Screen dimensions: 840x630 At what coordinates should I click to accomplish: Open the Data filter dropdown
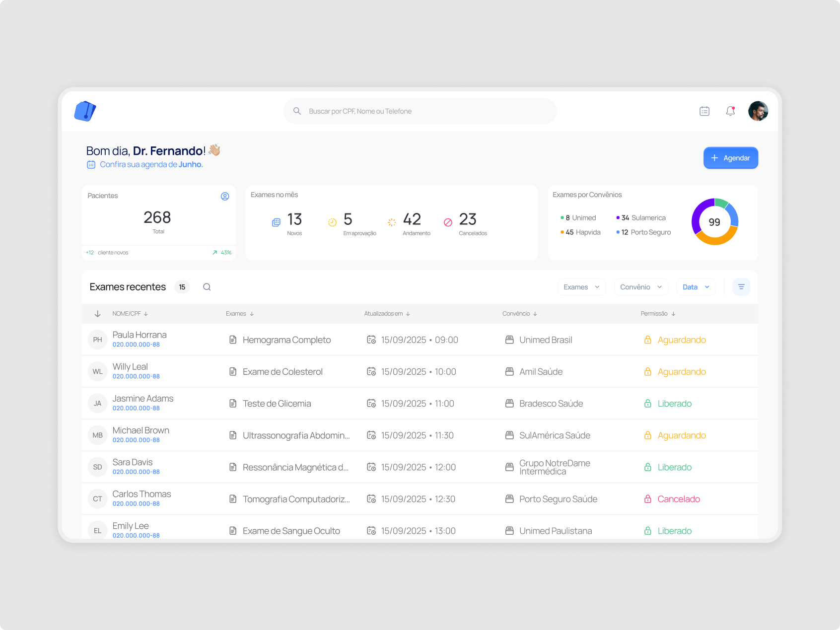tap(696, 287)
